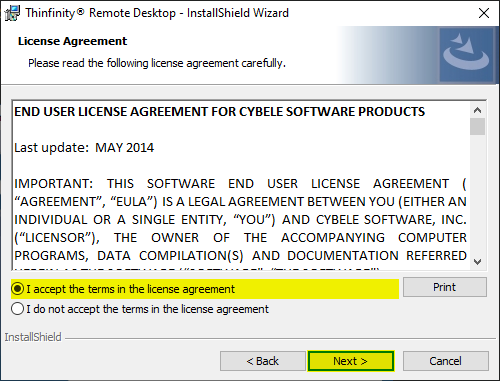
Task: Click the Thinfinity logo in header banner
Action: pos(466,55)
